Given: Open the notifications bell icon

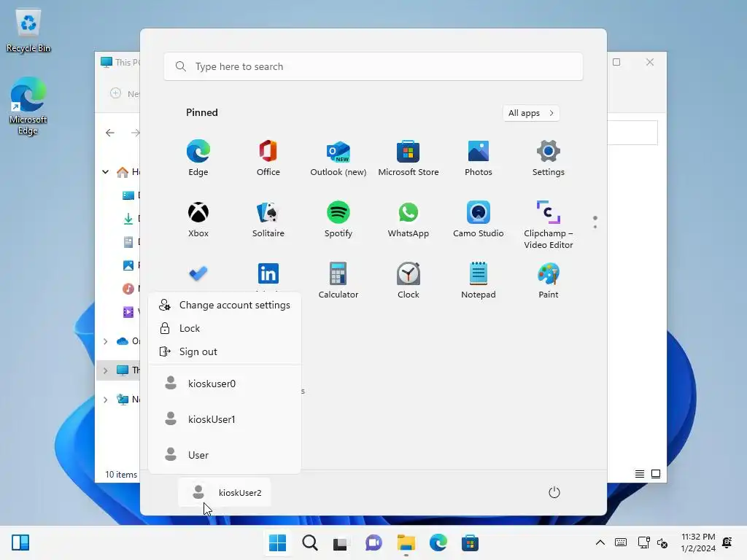Looking at the screenshot, I should [x=727, y=542].
